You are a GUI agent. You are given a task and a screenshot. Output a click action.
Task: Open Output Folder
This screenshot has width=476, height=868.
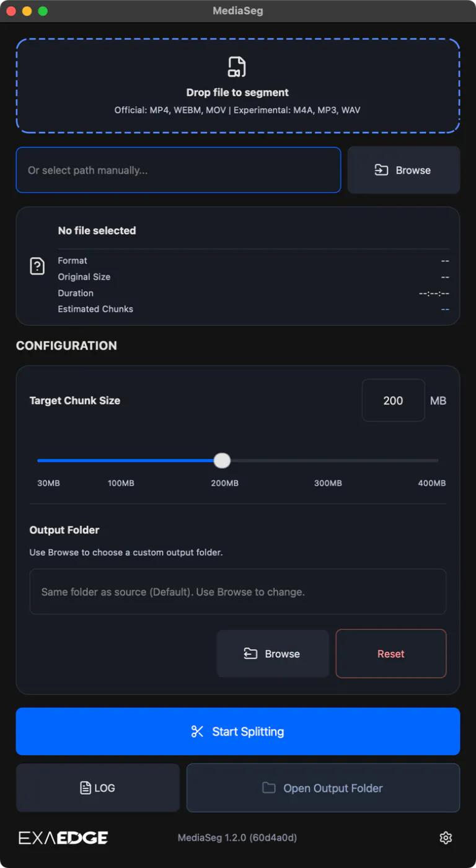(x=323, y=788)
